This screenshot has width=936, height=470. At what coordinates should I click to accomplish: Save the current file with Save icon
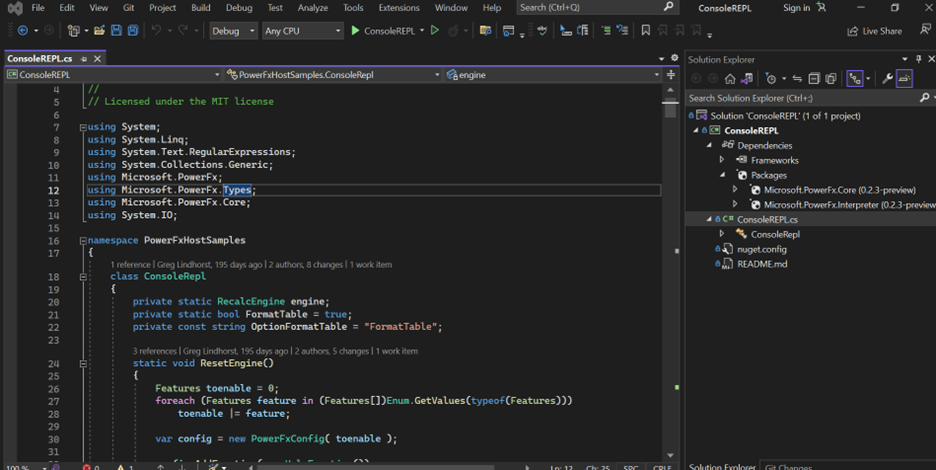pyautogui.click(x=116, y=30)
